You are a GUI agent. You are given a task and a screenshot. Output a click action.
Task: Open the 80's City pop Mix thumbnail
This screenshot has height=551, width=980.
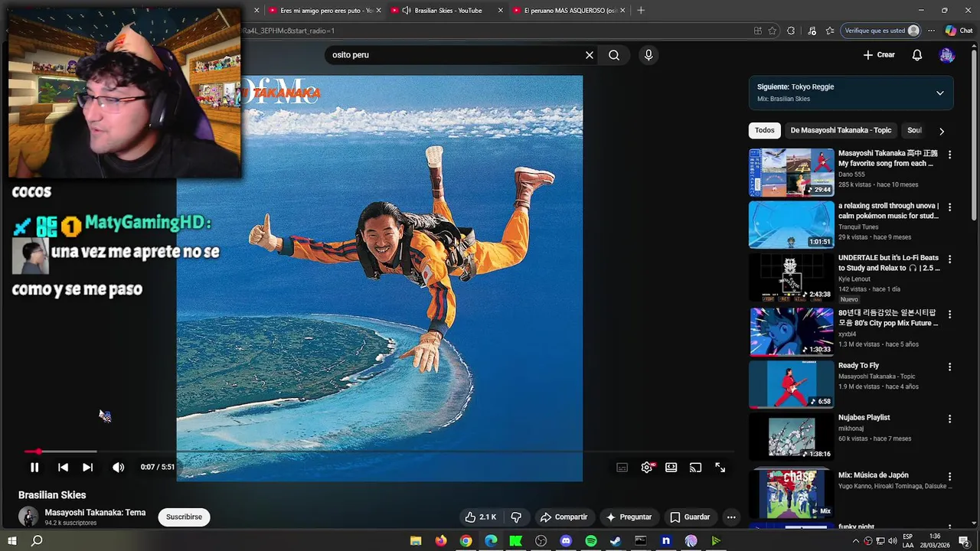tap(792, 331)
